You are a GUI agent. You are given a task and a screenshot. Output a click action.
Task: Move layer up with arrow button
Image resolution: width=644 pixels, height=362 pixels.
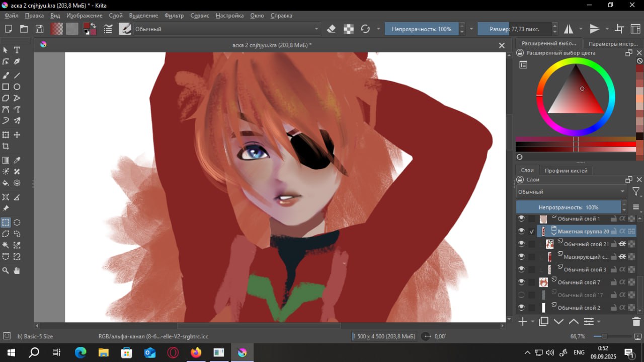[574, 321]
